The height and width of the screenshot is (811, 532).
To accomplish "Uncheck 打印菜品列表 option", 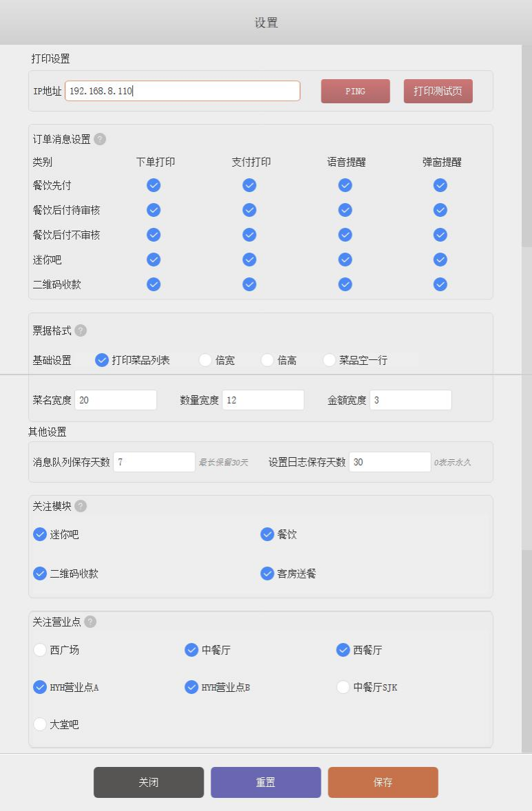I will click(x=102, y=360).
